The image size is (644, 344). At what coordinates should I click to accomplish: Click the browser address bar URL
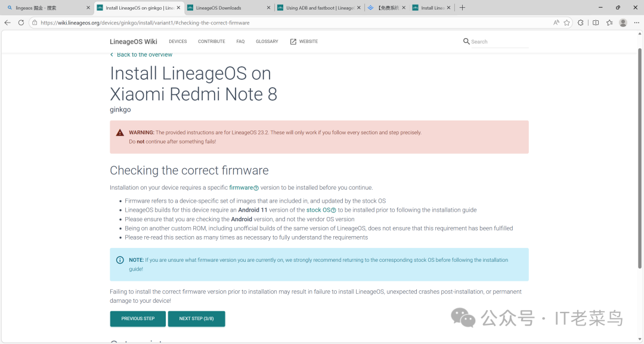[144, 23]
